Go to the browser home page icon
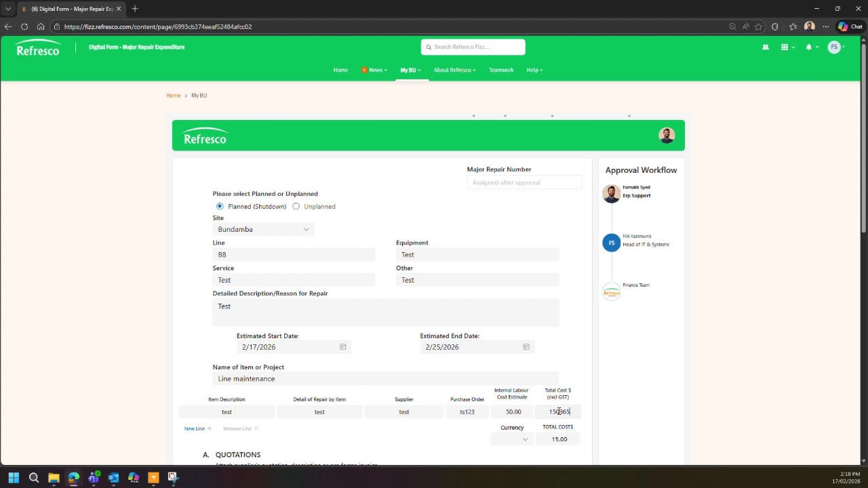This screenshot has height=488, width=868. (41, 26)
